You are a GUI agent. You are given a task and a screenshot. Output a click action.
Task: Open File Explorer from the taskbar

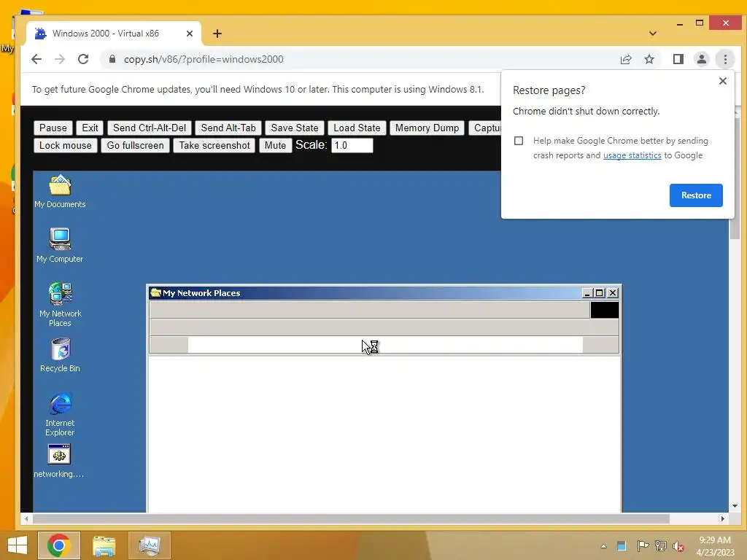(104, 545)
